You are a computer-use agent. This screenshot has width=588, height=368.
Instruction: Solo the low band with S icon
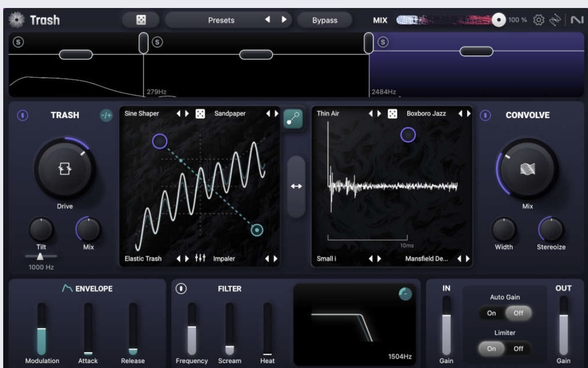(x=18, y=42)
